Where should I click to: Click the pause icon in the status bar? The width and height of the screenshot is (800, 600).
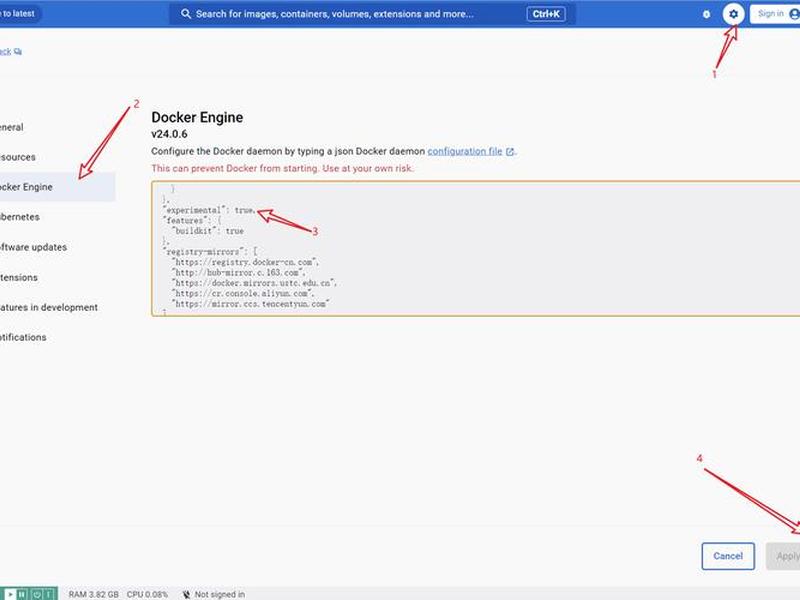(x=22, y=594)
